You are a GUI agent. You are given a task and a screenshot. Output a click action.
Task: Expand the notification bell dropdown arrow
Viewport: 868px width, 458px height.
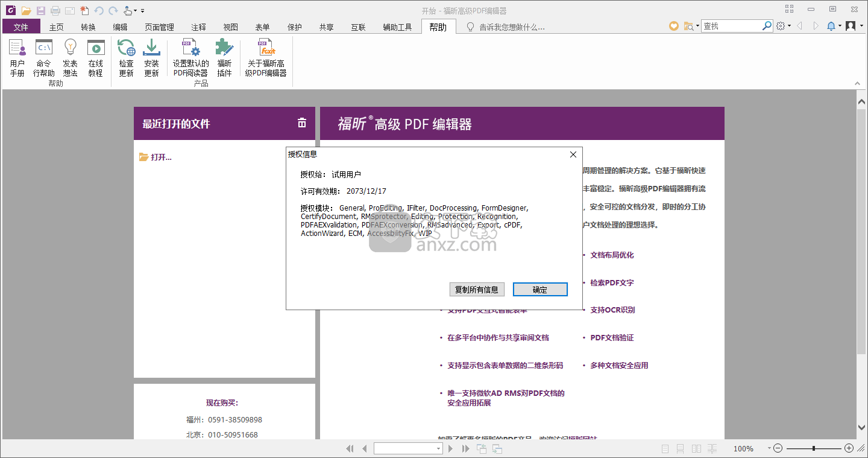coord(840,26)
